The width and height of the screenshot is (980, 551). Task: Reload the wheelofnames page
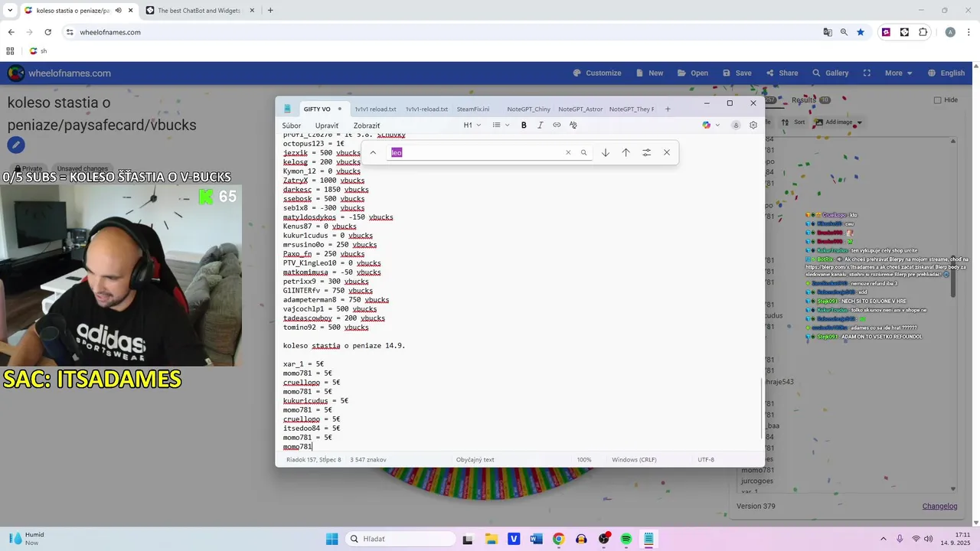coord(47,32)
